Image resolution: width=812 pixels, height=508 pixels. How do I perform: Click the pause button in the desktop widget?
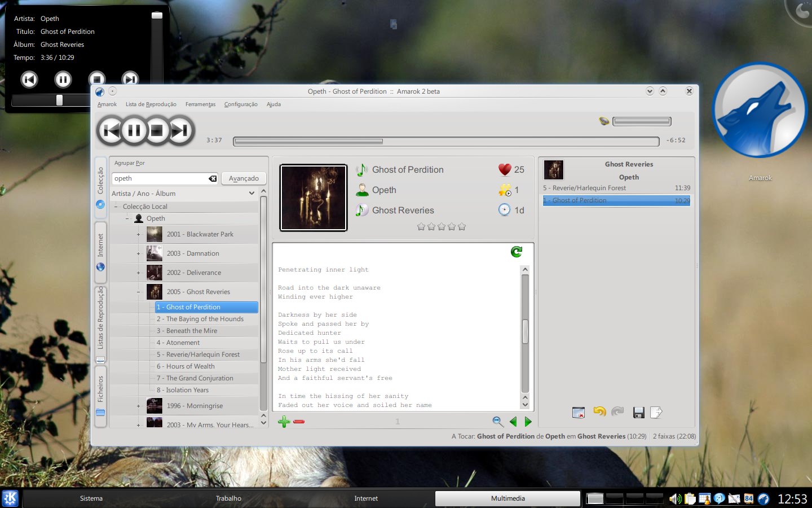(x=63, y=80)
